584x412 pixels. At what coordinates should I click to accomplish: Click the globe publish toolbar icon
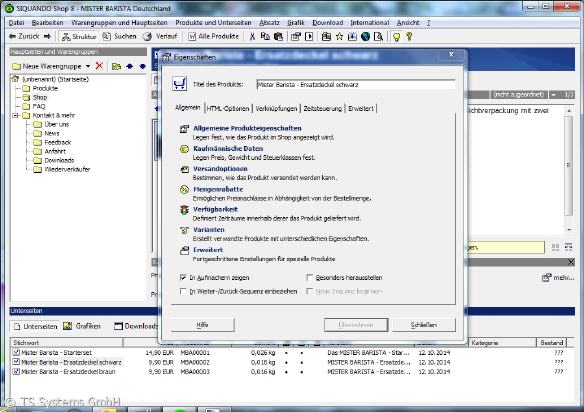tap(365, 37)
